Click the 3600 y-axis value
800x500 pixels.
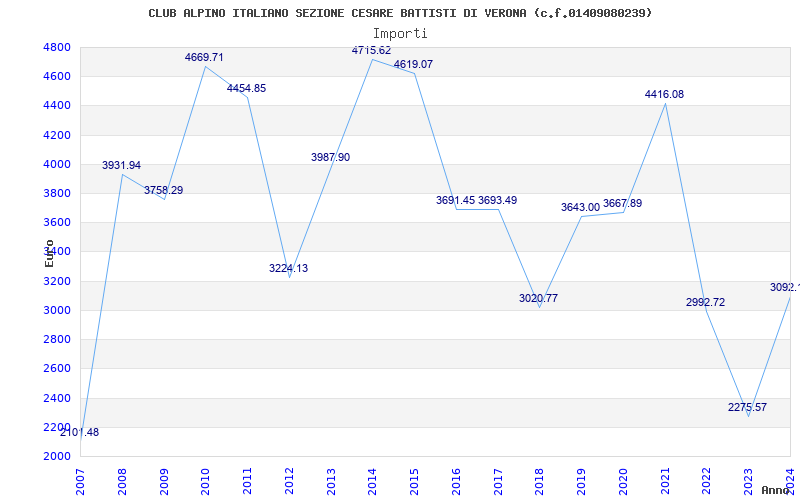coord(57,222)
